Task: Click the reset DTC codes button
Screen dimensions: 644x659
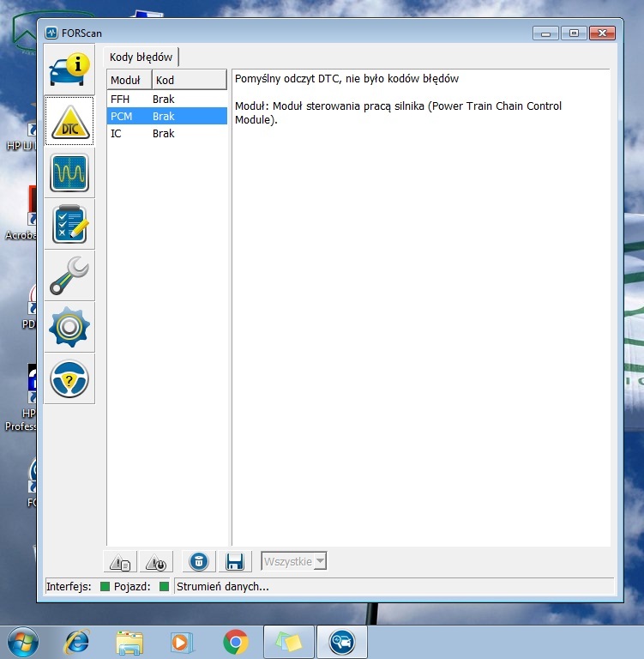Action: tap(156, 562)
